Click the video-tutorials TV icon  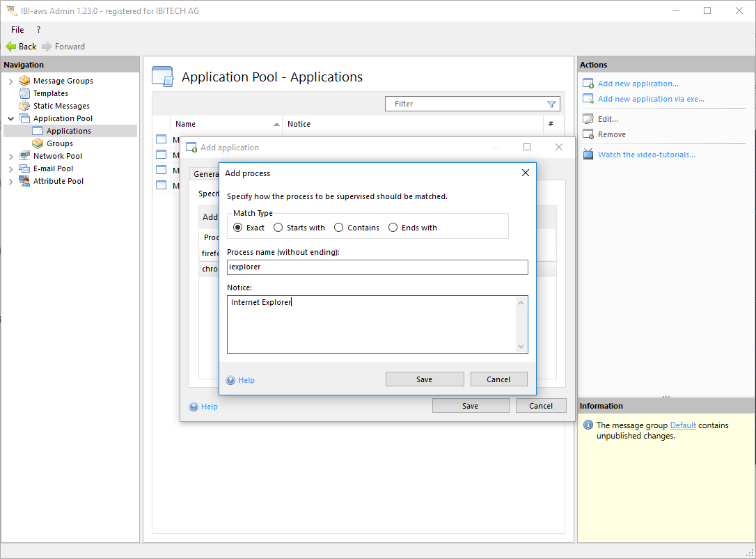click(x=588, y=155)
